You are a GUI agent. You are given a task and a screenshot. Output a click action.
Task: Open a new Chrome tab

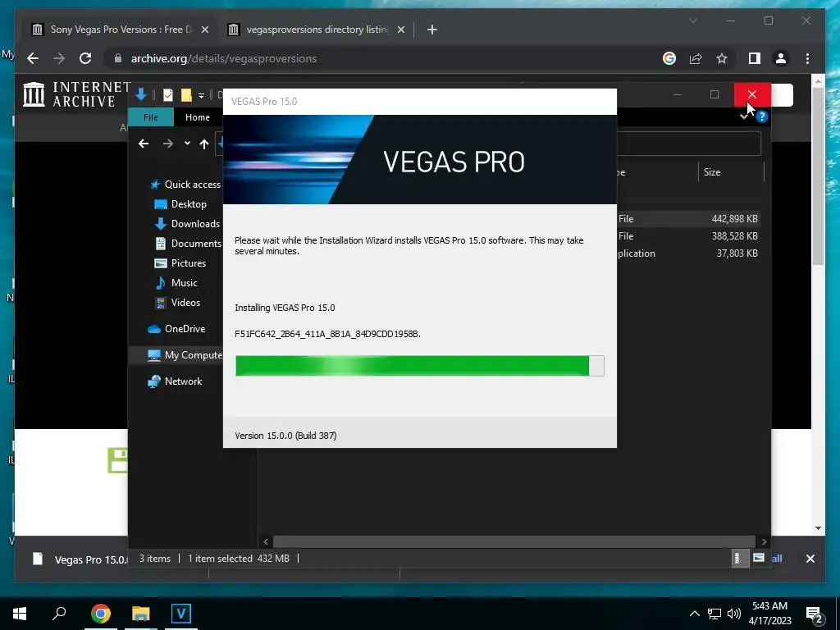click(x=431, y=30)
